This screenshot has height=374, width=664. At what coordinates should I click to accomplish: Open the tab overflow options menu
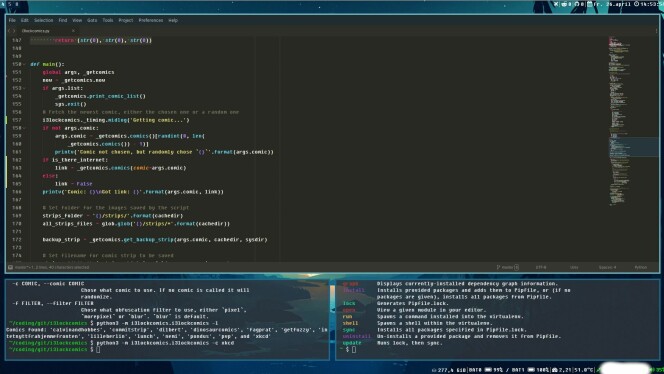(x=656, y=31)
